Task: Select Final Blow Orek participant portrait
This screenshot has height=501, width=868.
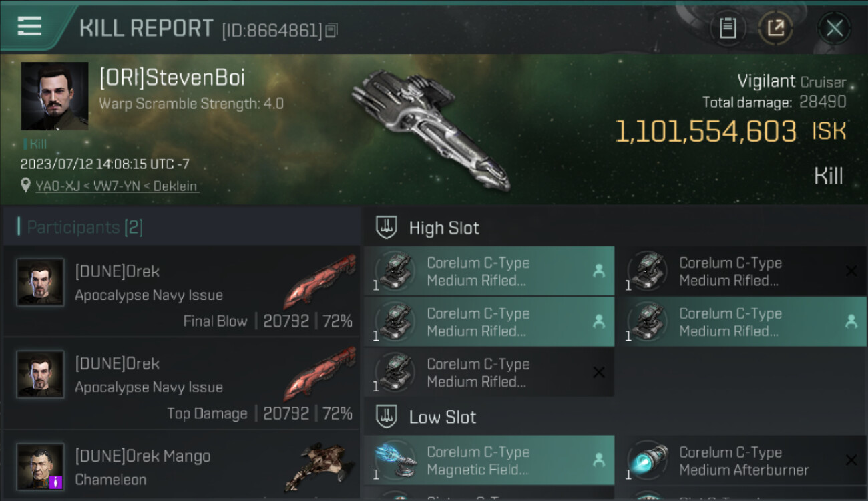Action: pos(41,283)
